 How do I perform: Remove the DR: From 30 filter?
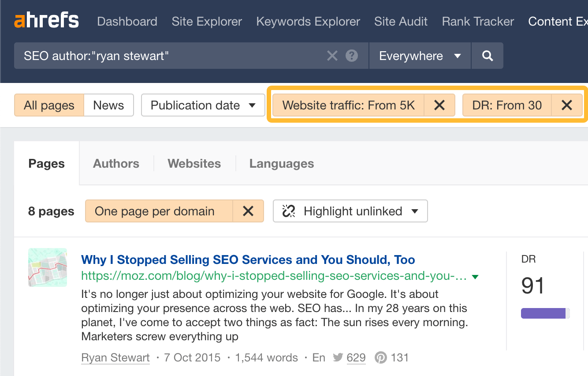[567, 105]
